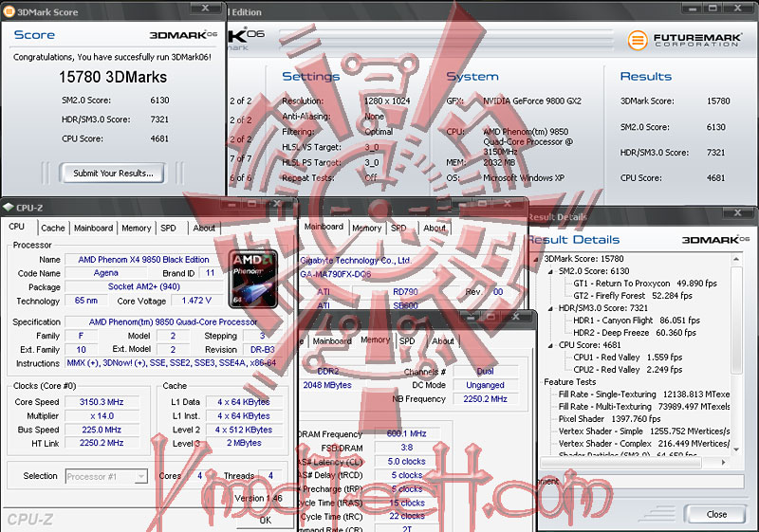759x532 pixels.
Task: Collapse the HDR/SM3.0 Score: 7321 tree node
Action: click(x=550, y=308)
